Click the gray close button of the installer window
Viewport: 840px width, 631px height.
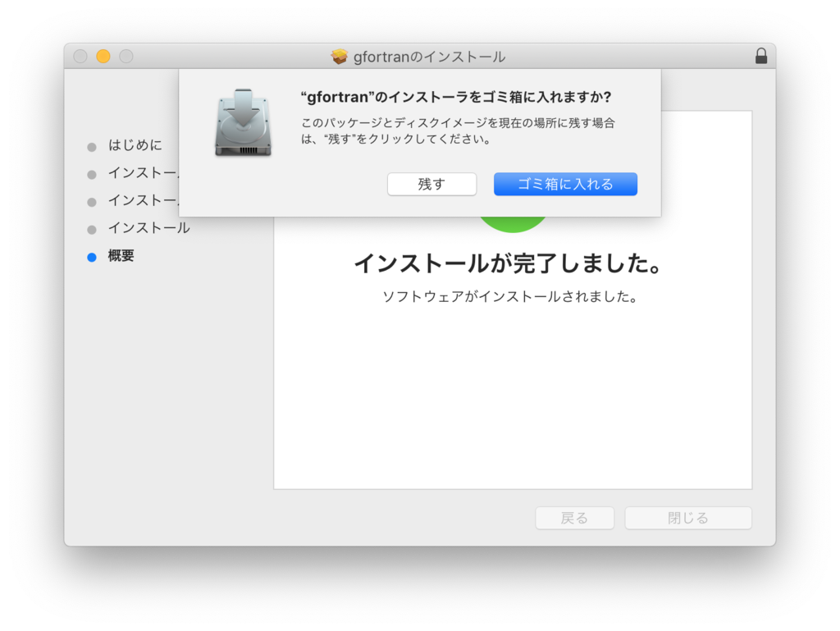(80, 57)
